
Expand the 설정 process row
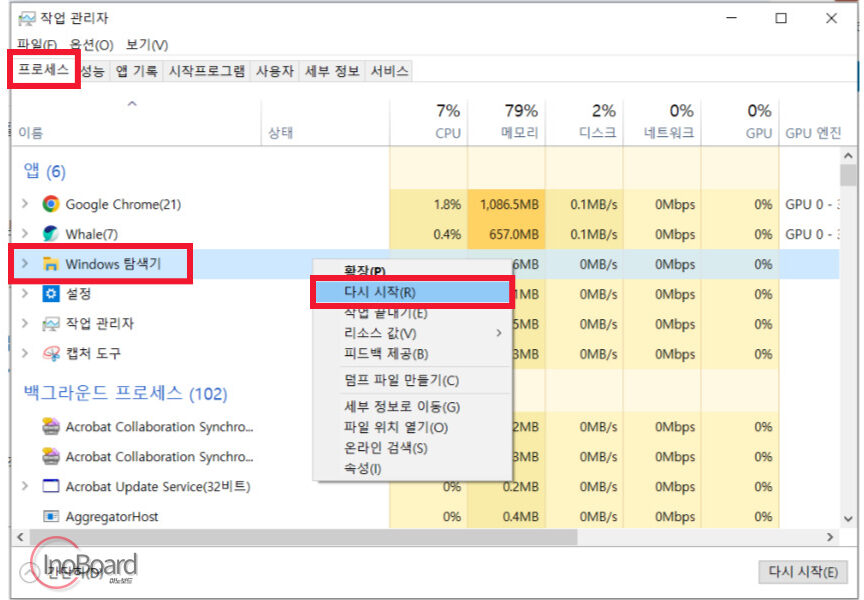point(25,294)
